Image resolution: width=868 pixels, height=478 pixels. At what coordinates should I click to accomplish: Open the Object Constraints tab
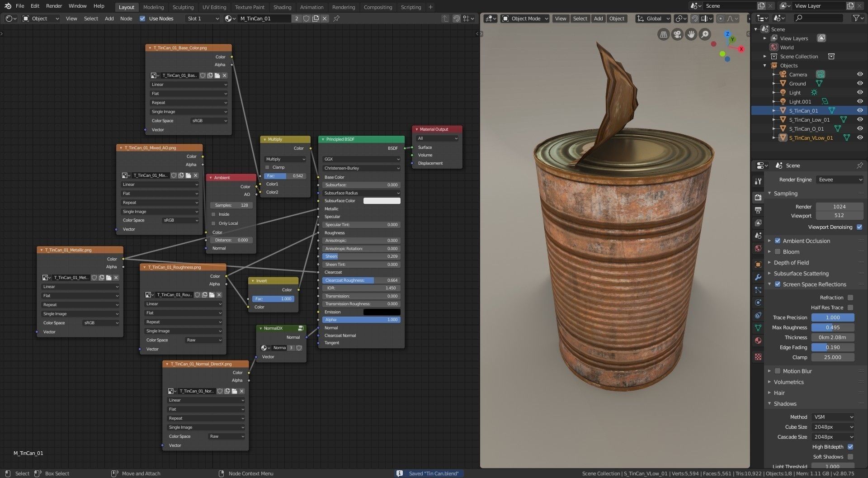pos(758,315)
